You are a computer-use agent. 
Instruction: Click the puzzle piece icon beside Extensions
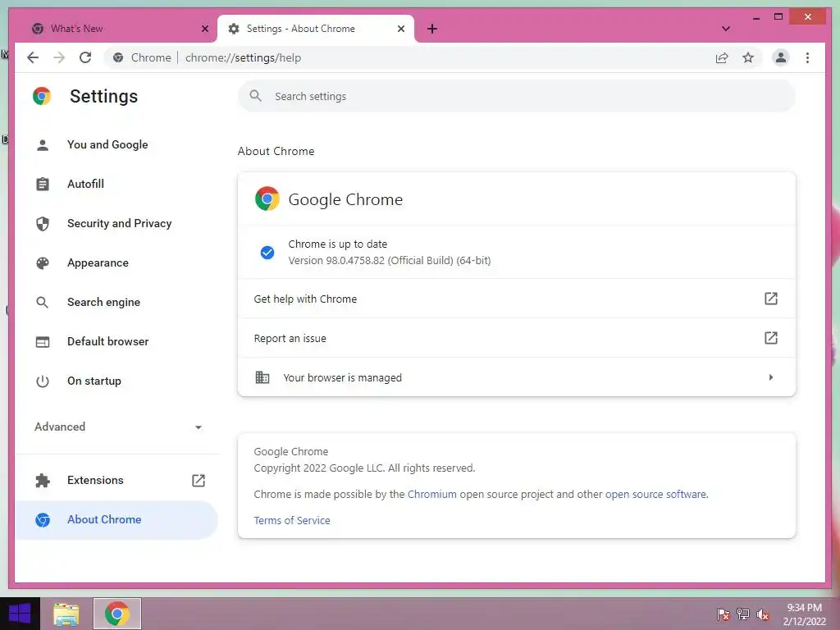[x=43, y=481]
